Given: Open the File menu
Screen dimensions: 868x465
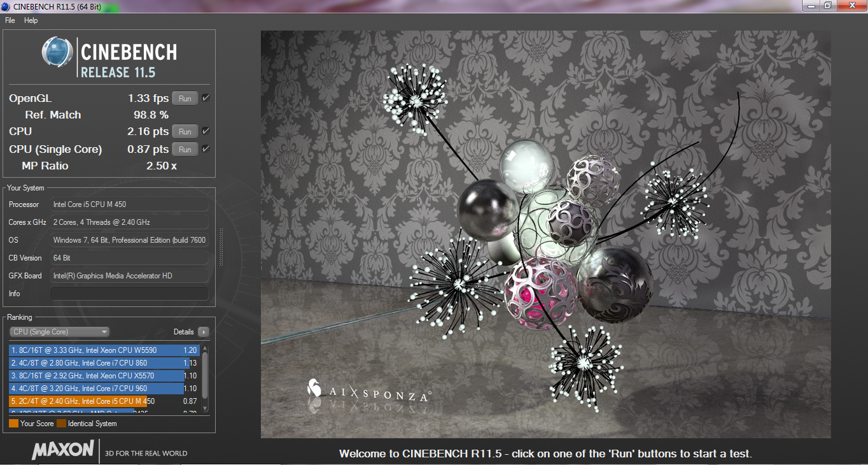Looking at the screenshot, I should click(10, 20).
